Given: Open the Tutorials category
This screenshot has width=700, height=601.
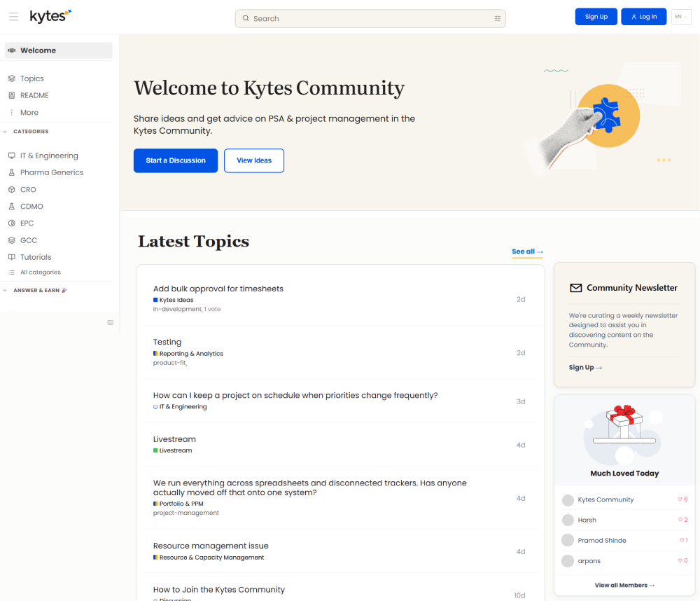Looking at the screenshot, I should click(36, 257).
